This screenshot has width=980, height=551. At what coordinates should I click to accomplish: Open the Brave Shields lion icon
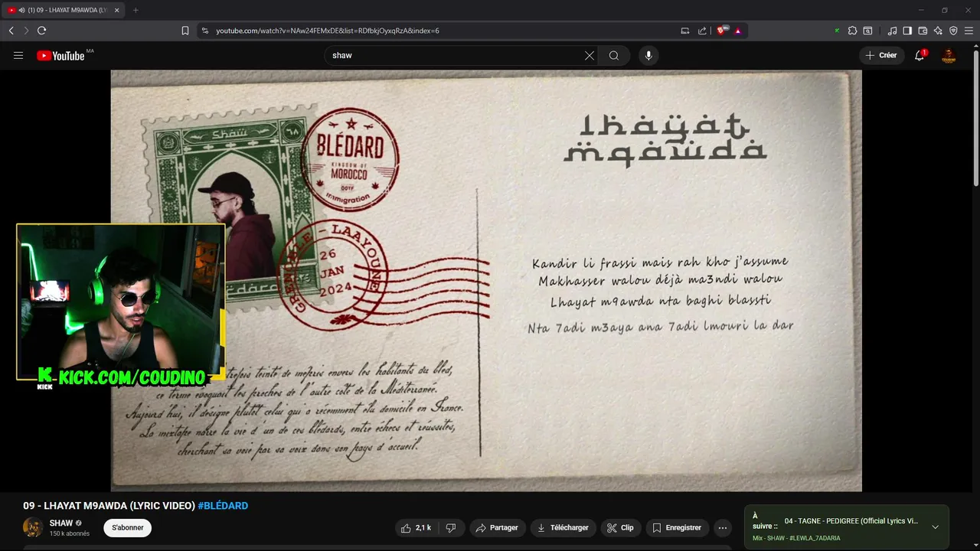click(x=721, y=31)
